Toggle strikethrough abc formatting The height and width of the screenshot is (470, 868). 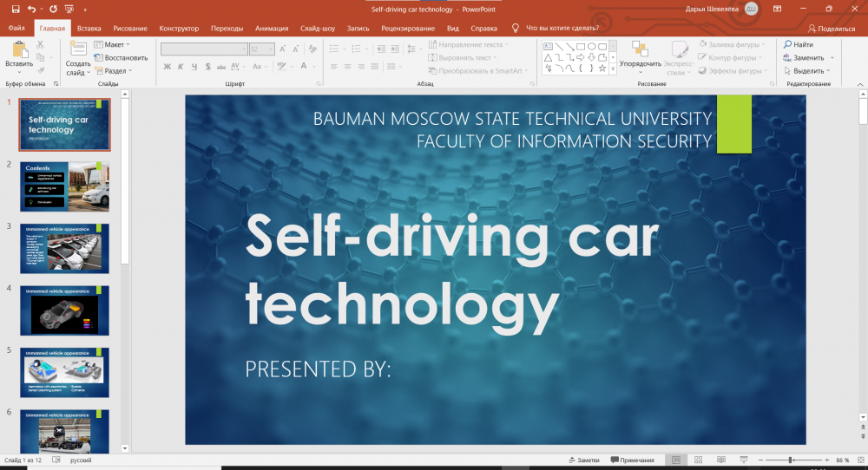click(220, 67)
